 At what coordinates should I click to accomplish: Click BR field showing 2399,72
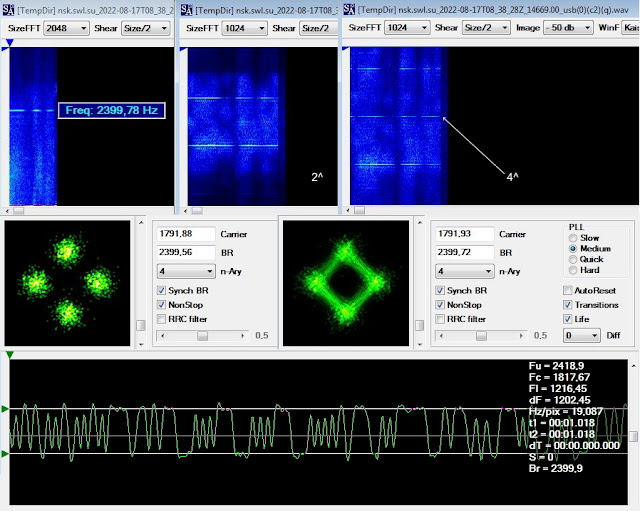465,253
